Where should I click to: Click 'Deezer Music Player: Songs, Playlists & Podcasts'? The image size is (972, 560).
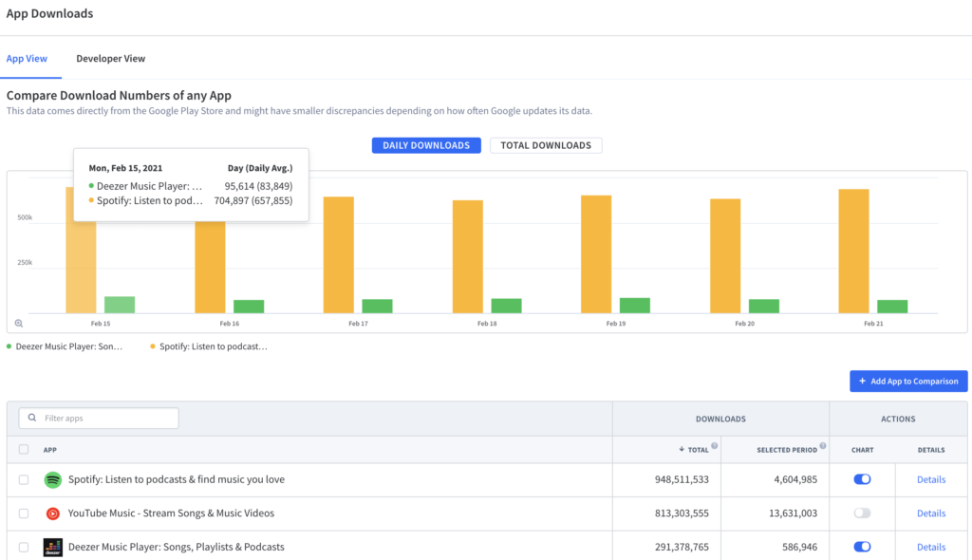(176, 547)
